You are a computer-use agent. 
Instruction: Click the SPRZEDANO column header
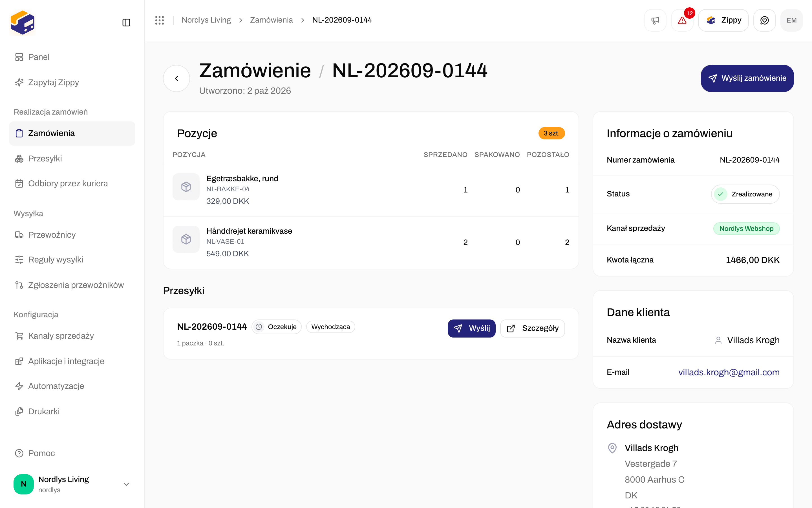[445, 155]
